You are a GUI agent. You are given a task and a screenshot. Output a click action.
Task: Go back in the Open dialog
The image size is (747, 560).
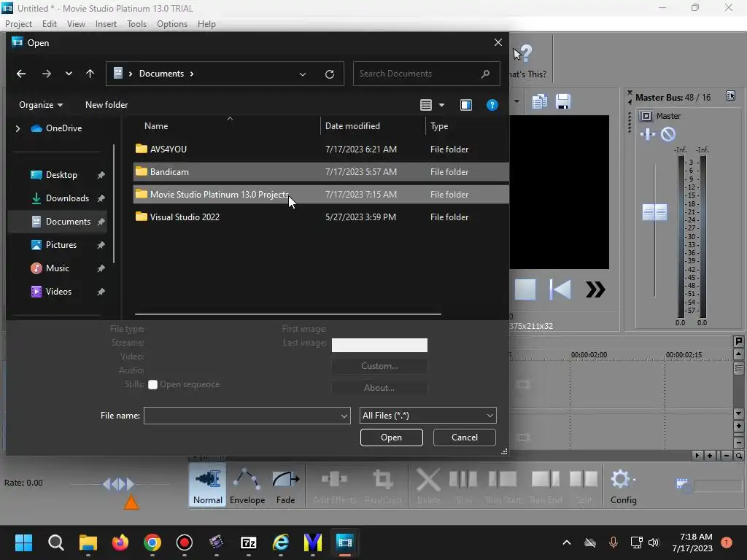coord(21,74)
